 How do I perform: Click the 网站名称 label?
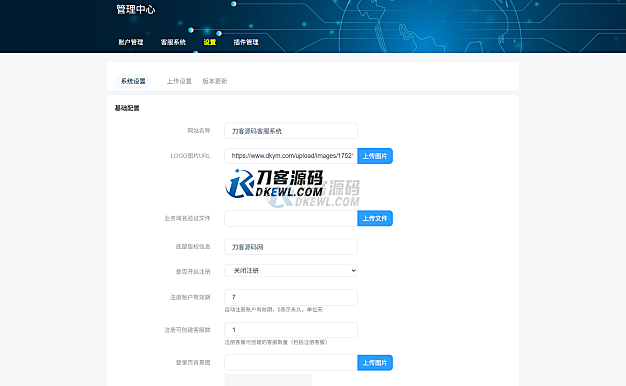199,131
